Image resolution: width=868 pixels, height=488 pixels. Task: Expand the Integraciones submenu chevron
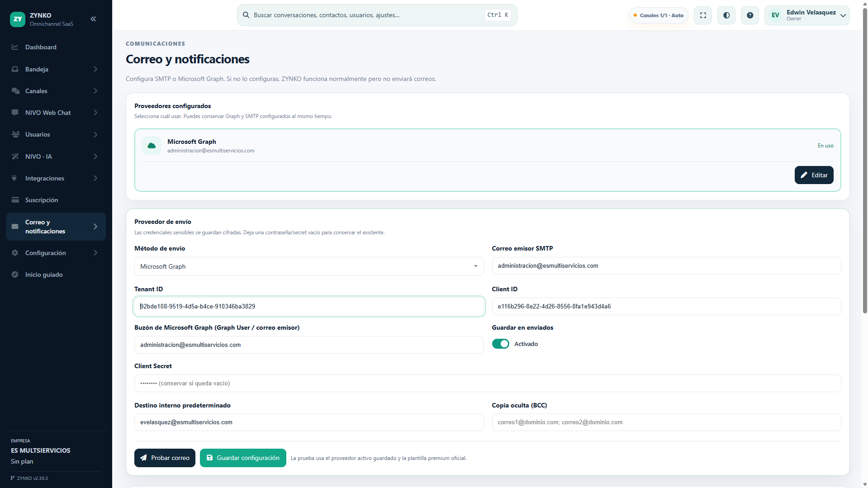tap(95, 178)
